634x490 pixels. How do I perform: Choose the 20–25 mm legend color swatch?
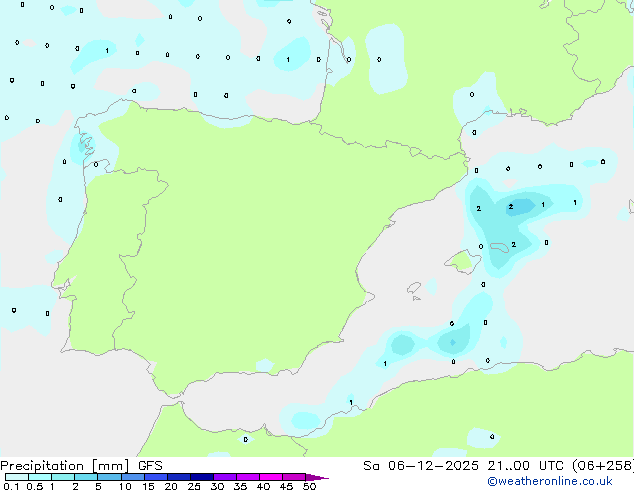(x=178, y=477)
